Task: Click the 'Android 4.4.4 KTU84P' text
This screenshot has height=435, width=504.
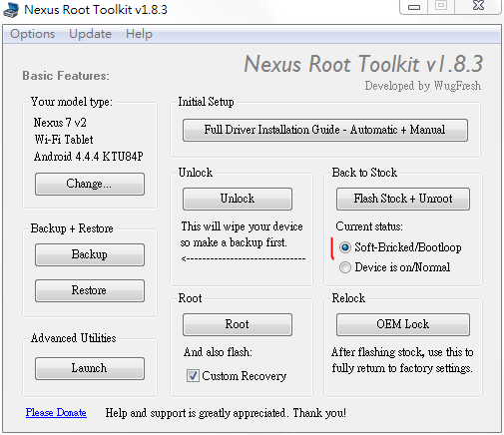Action: [x=89, y=157]
